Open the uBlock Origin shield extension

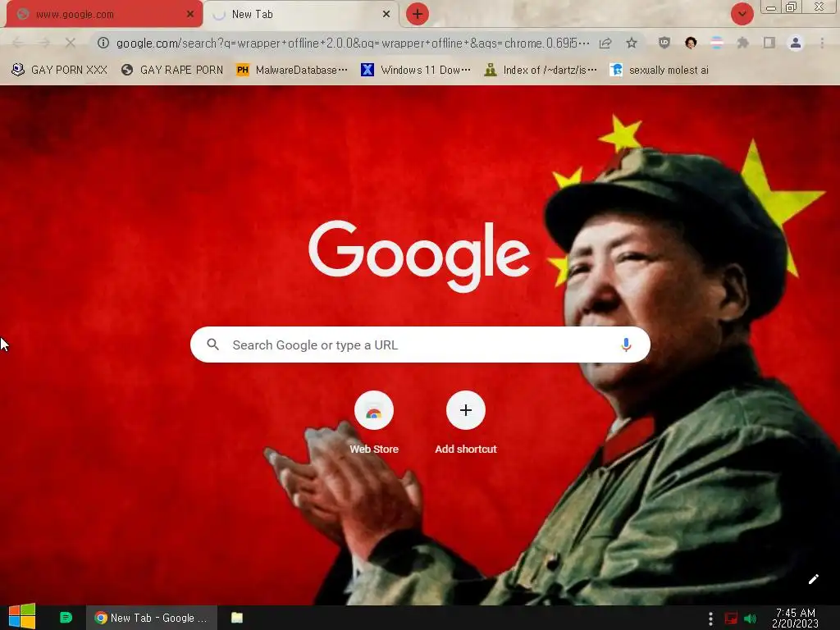tap(664, 43)
